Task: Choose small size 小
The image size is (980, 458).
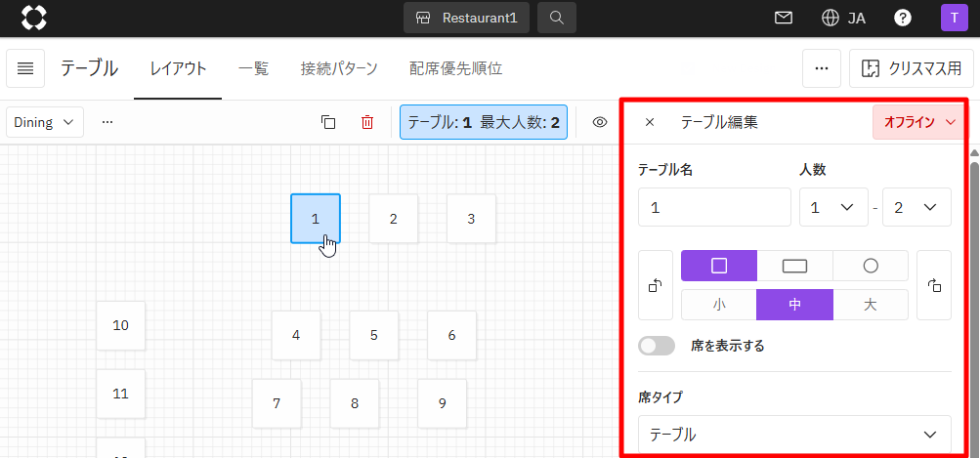Action: (x=719, y=305)
